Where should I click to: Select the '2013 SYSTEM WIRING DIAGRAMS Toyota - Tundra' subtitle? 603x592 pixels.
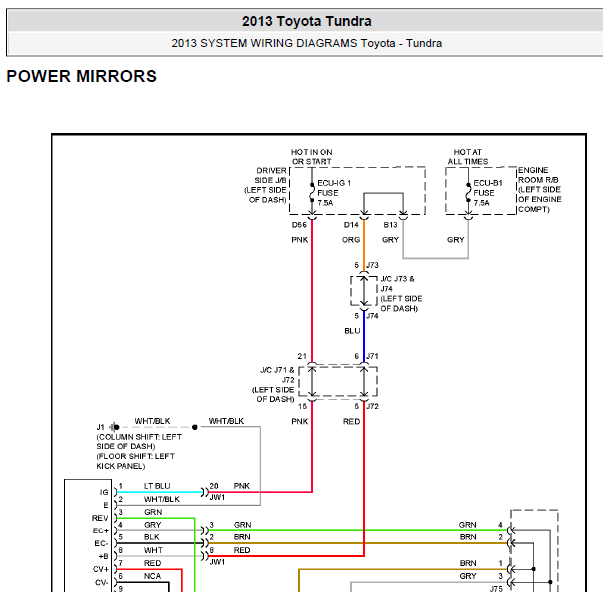pos(306,43)
